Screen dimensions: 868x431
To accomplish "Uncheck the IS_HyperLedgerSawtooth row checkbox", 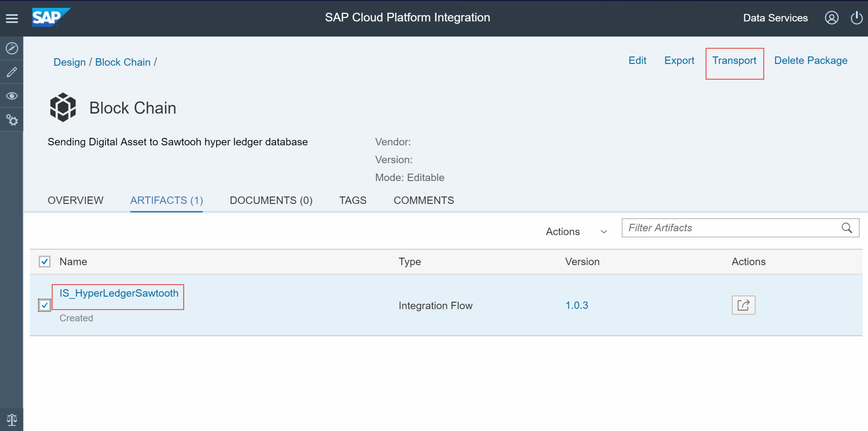I will [44, 305].
